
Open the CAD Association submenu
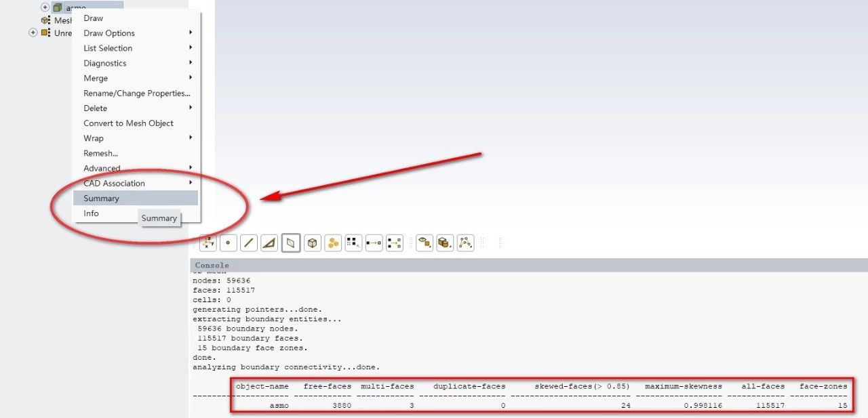[137, 183]
